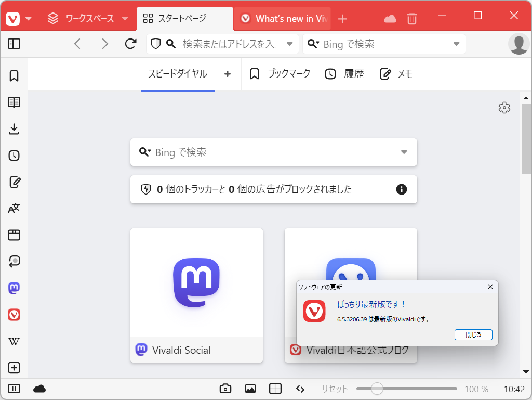
Task: Toggle image loading in the status bar
Action: point(250,389)
